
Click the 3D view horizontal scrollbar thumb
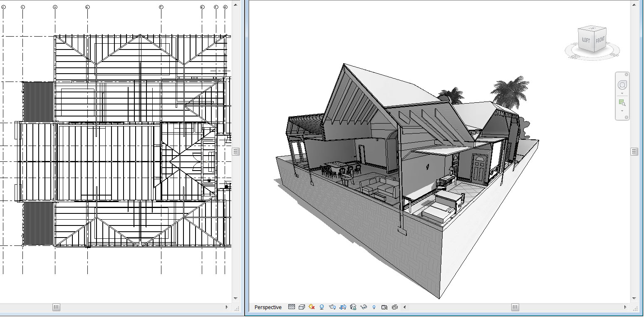point(515,307)
